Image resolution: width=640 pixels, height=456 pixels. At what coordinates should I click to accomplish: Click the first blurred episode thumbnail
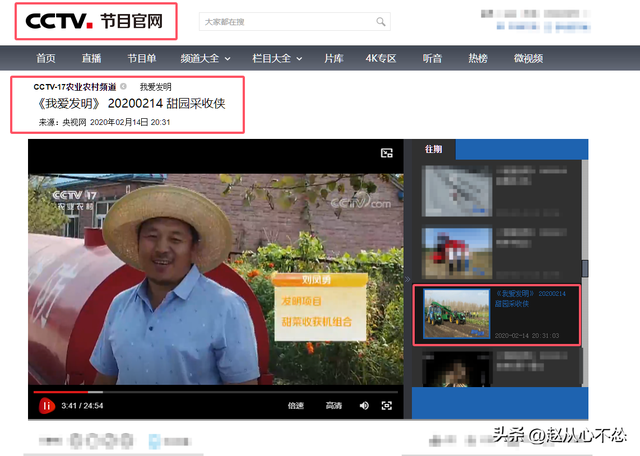tap(457, 191)
